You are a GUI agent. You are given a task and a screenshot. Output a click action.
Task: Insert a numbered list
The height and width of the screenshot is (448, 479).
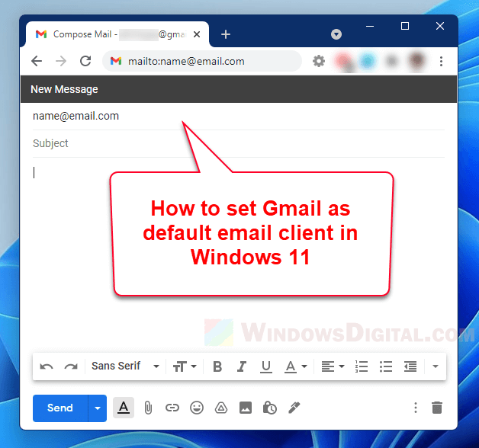pyautogui.click(x=362, y=366)
